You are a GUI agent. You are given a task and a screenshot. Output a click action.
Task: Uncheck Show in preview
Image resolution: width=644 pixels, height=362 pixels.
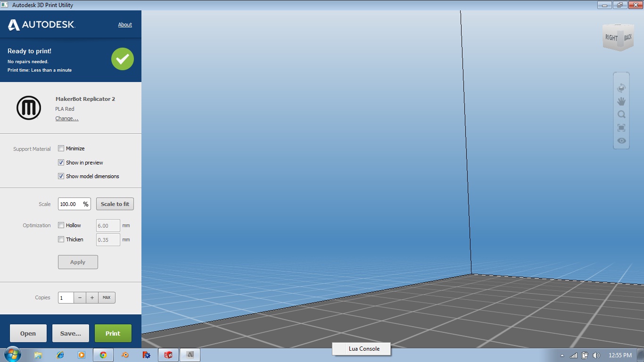click(61, 163)
